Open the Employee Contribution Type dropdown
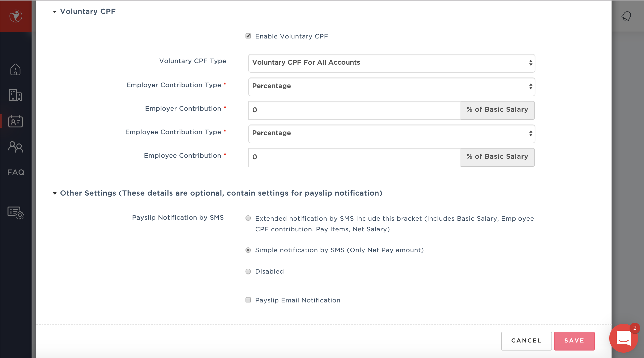The width and height of the screenshot is (644, 358). pyautogui.click(x=392, y=134)
